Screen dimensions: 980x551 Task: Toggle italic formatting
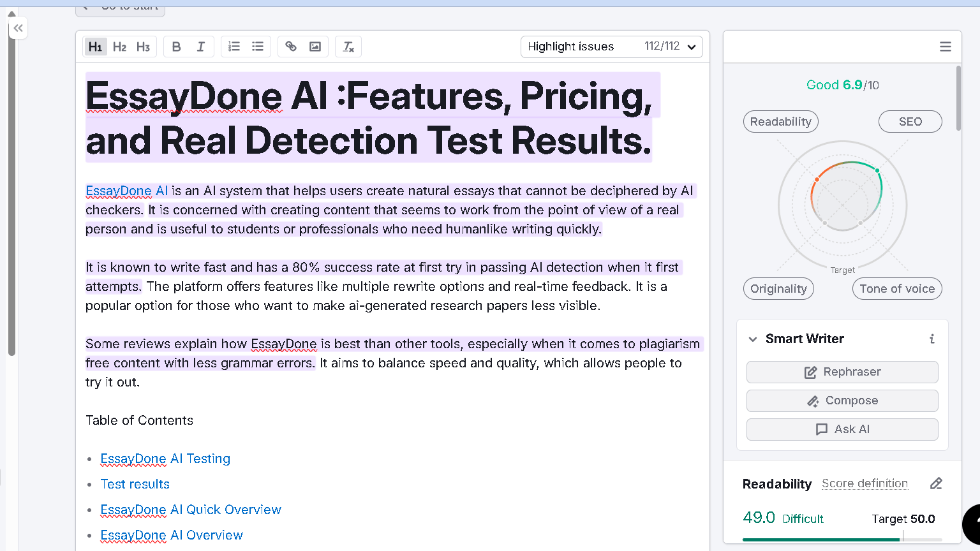[x=200, y=46]
